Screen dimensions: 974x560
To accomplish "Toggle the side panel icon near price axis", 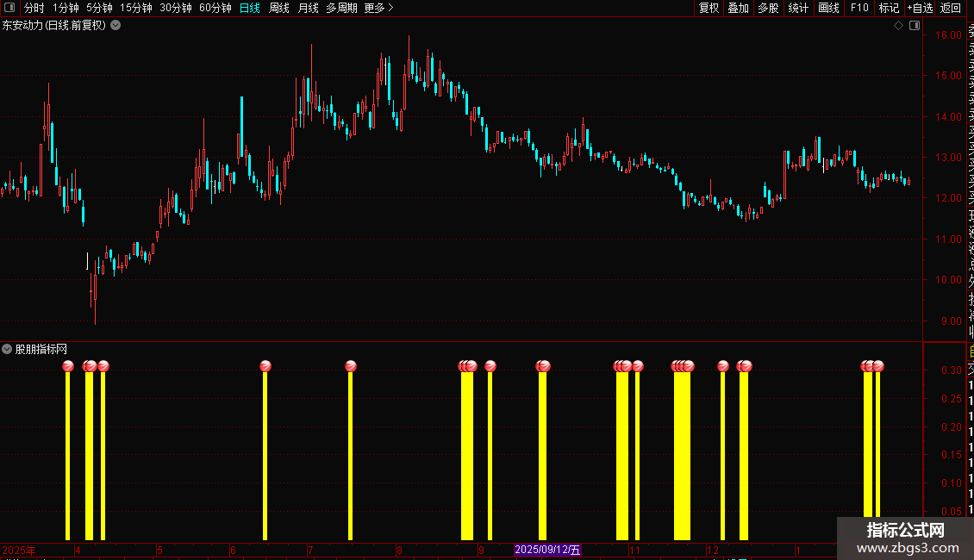I will point(915,26).
